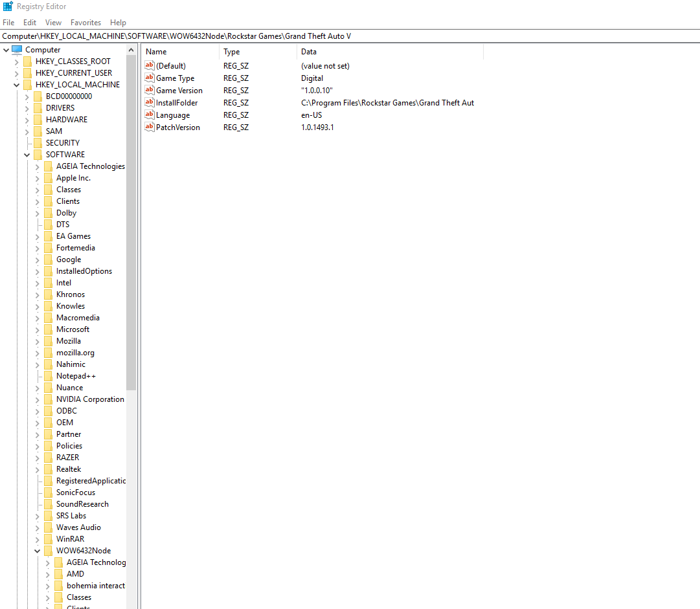Collapse the Computer tree node
This screenshot has width=700, height=609.
6,50
